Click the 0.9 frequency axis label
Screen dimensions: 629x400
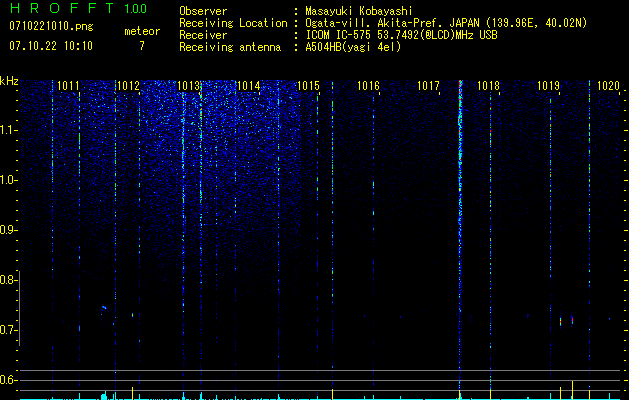(8, 230)
